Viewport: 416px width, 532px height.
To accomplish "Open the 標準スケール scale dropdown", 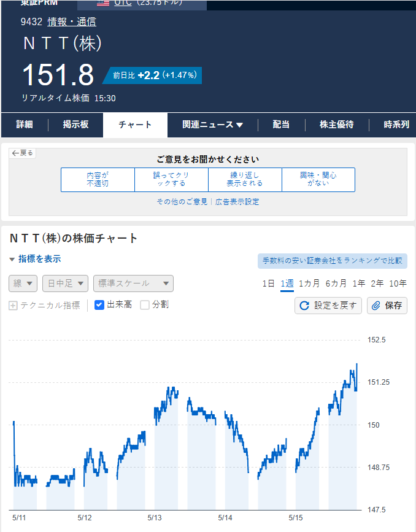I will pyautogui.click(x=133, y=283).
